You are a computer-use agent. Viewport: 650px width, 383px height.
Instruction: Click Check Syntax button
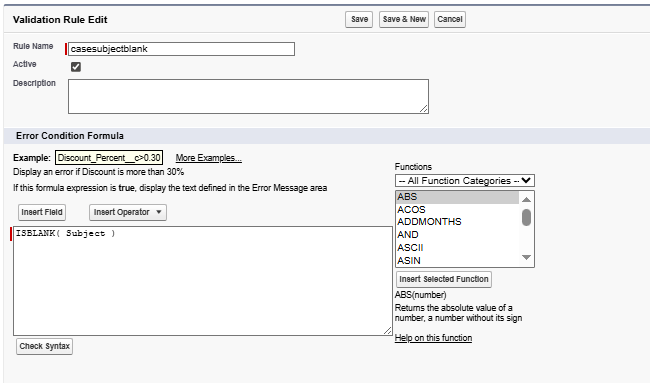click(44, 346)
